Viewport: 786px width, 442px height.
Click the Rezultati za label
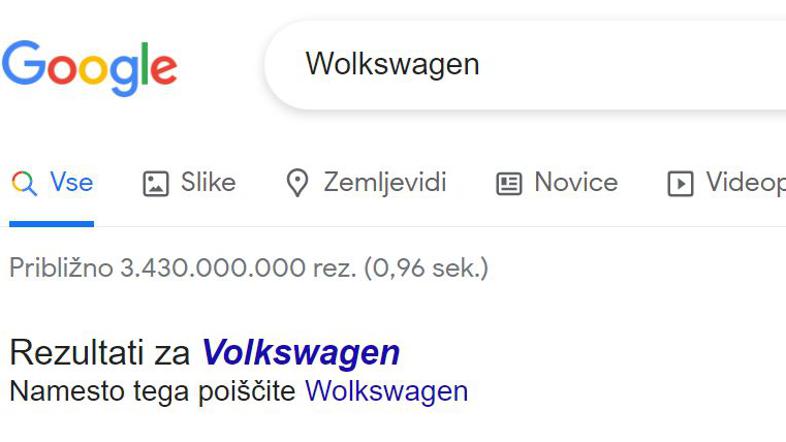click(101, 353)
